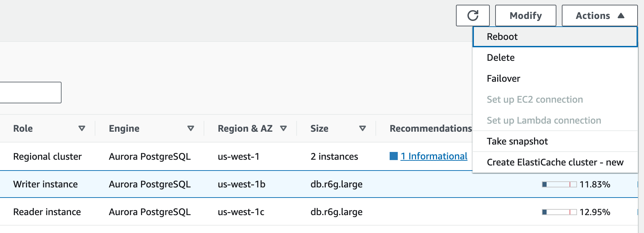Screen dimensions: 644x233
Task: Sort by the Region & AZ column arrow
Action: click(x=283, y=128)
